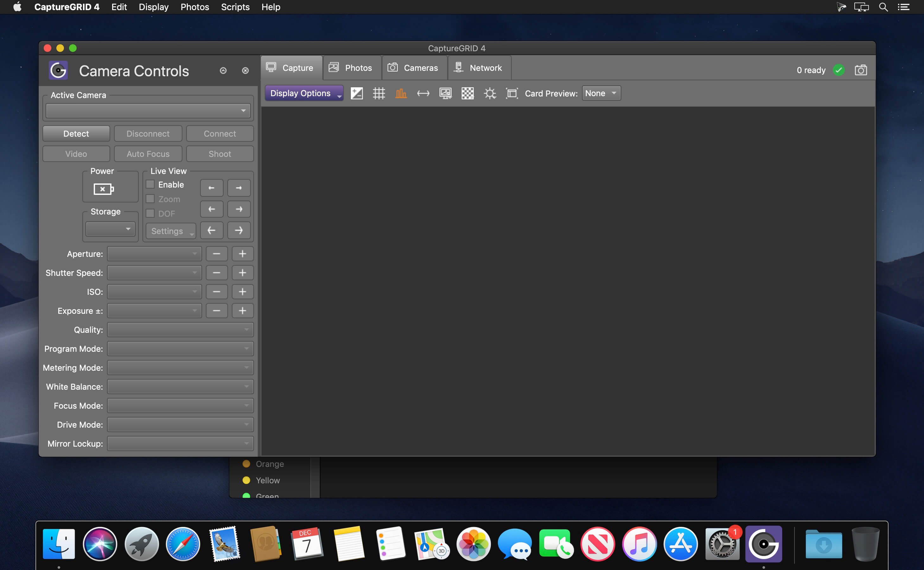The image size is (924, 570).
Task: Toggle the Live View Zoom checkbox
Action: [x=150, y=199]
